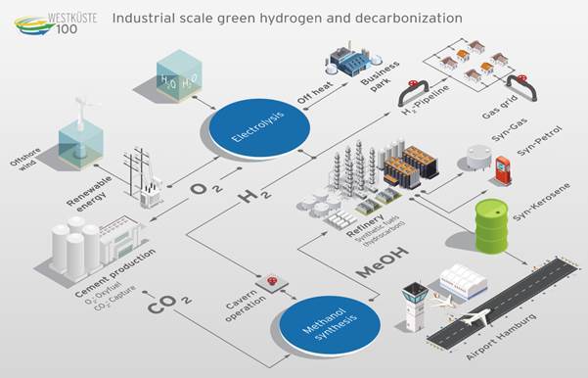
Task: Click the Syn-Gas storage tank icon
Action: tap(478, 157)
